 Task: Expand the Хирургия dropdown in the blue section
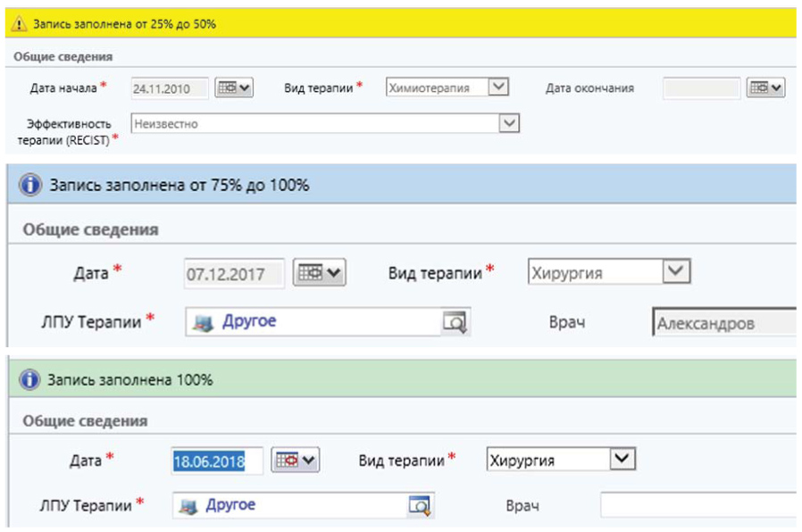coord(676,272)
